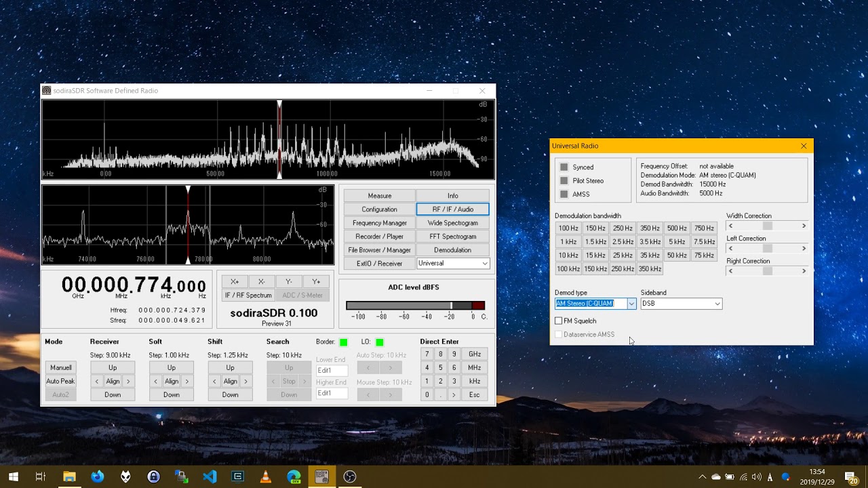Viewport: 868px width, 488px height.
Task: Open the notification center icon
Action: point(850,476)
